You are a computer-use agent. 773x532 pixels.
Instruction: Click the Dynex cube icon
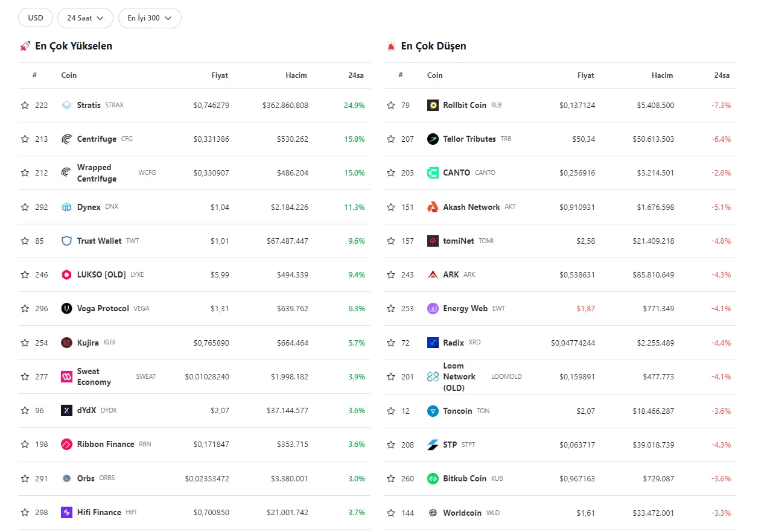(x=67, y=207)
